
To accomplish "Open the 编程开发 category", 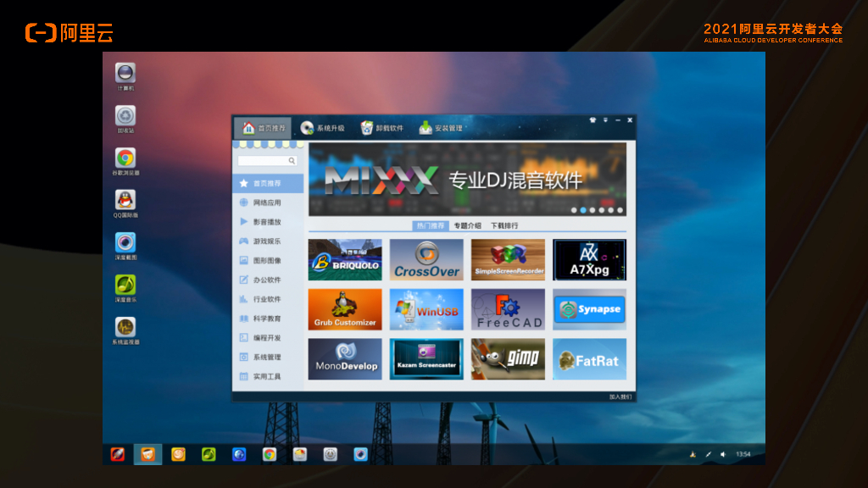I will pyautogui.click(x=268, y=338).
